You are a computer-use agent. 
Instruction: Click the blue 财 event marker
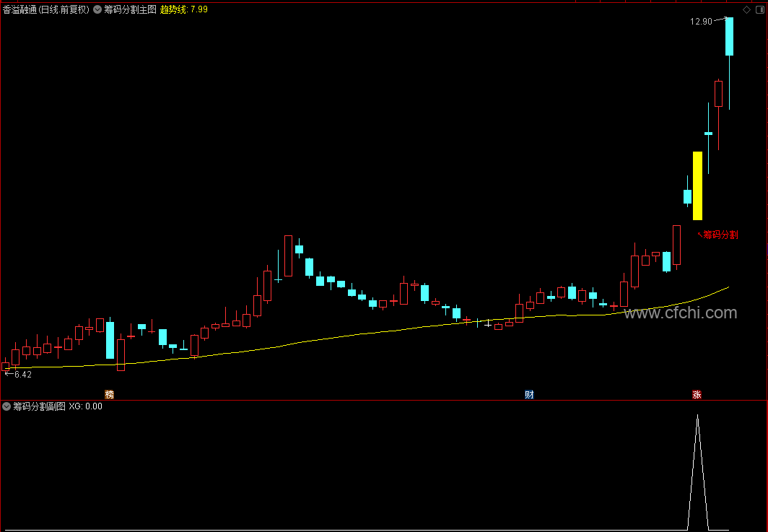529,394
